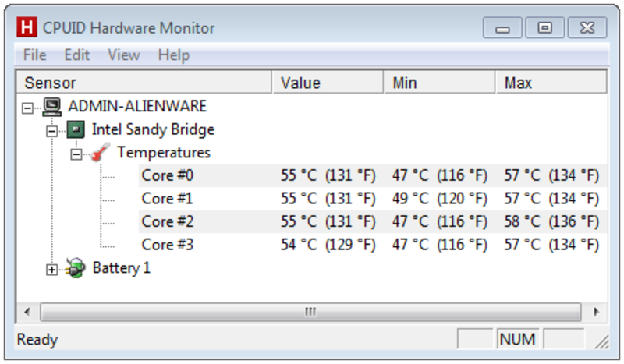624x364 pixels.
Task: Select the Core #3 row
Action: pyautogui.click(x=373, y=245)
